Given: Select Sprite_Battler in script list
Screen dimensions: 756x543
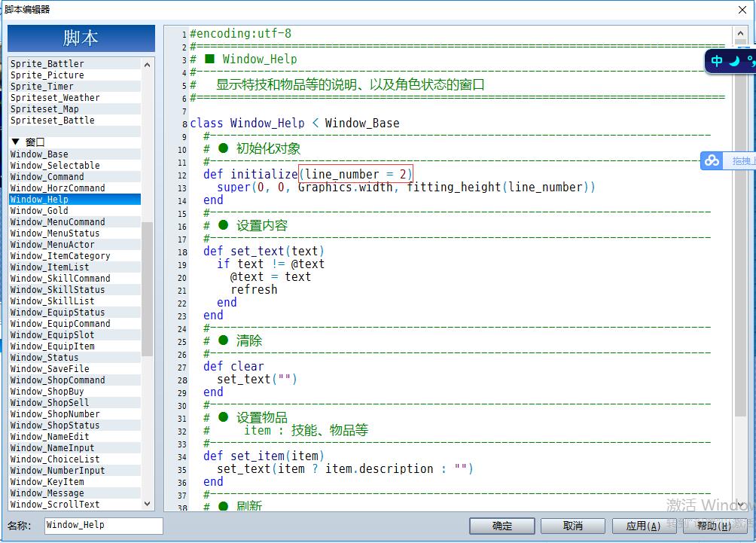Looking at the screenshot, I should 75,64.
